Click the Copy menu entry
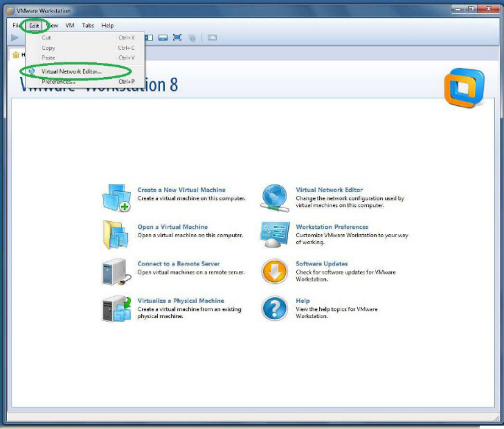504x429 pixels. point(85,48)
